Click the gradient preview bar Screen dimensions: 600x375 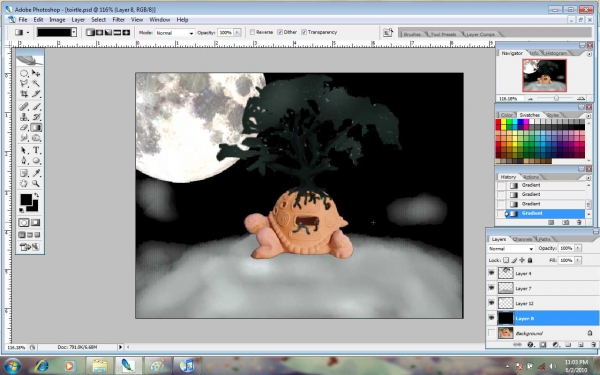[54, 33]
